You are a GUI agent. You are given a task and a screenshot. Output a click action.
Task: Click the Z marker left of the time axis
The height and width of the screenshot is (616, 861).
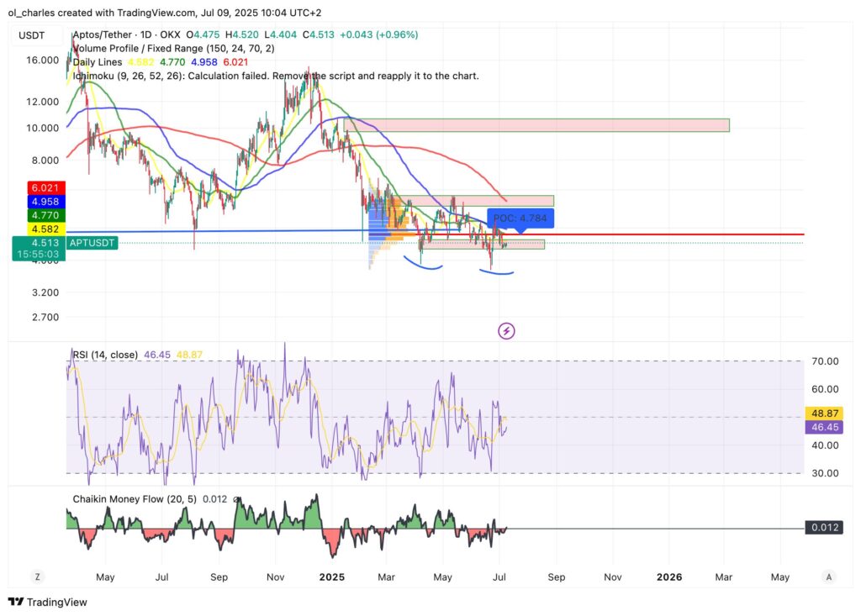tap(37, 577)
